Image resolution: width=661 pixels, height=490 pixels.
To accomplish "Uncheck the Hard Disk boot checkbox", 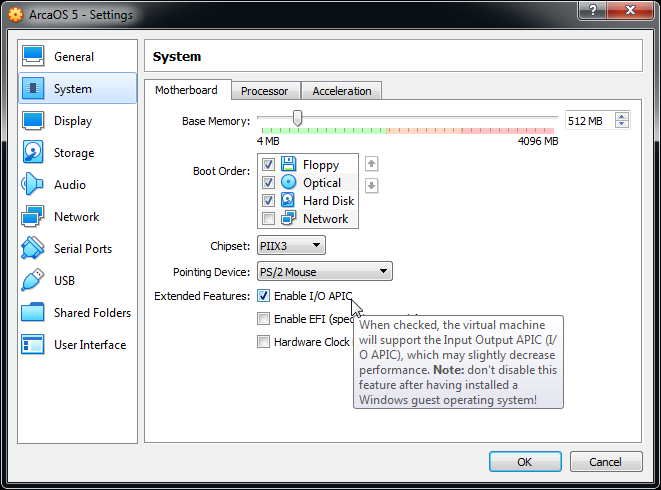I will coord(268,200).
